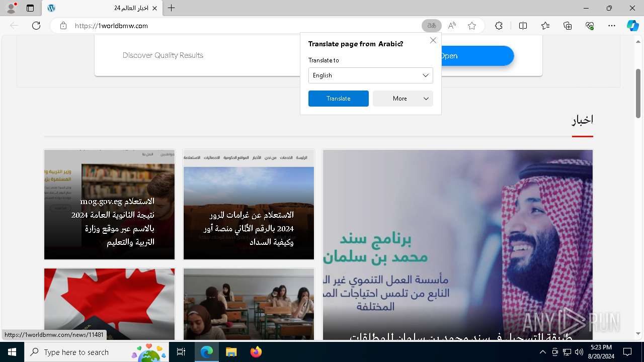Show hidden system tray icons
The height and width of the screenshot is (362, 644).
pyautogui.click(x=542, y=352)
